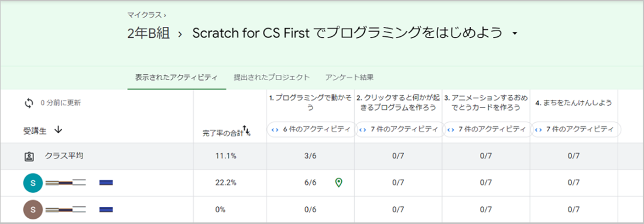Viewport: 644px width, 224px height.
Task: Click the マイクラス breadcrumb link
Action: pyautogui.click(x=145, y=15)
